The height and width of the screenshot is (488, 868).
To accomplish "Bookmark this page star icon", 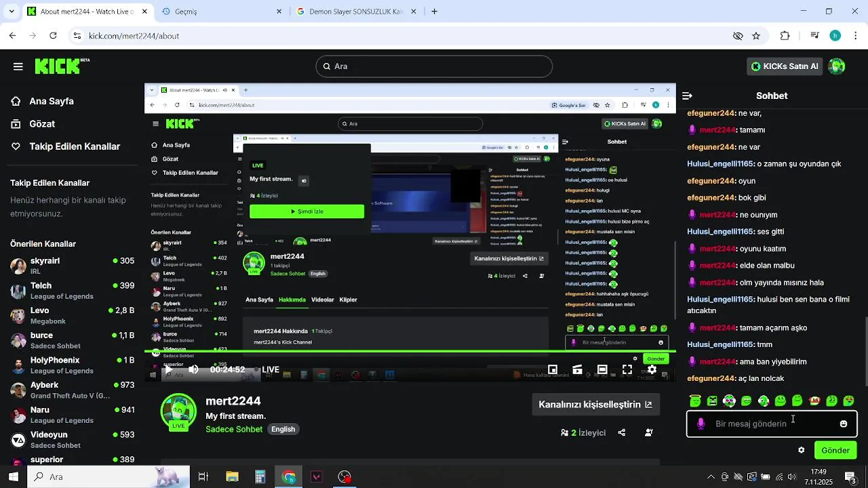I will tap(756, 36).
